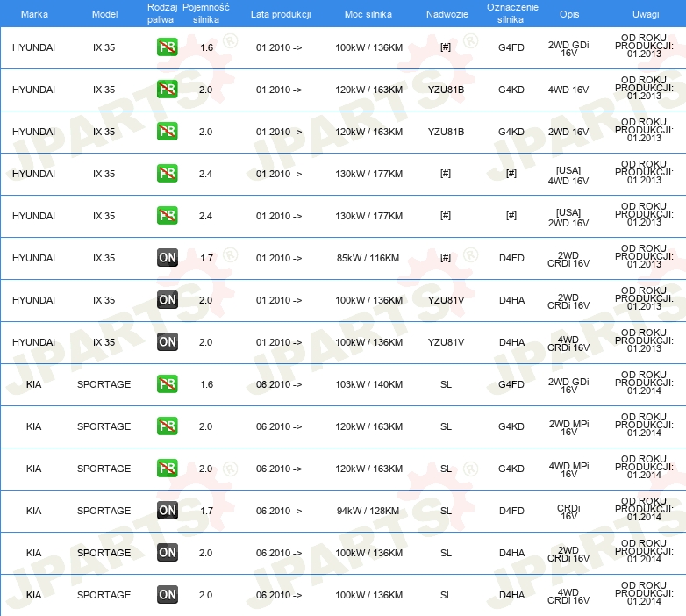The height and width of the screenshot is (616, 686).
Task: Select the Moc silnika column header
Action: (368, 15)
